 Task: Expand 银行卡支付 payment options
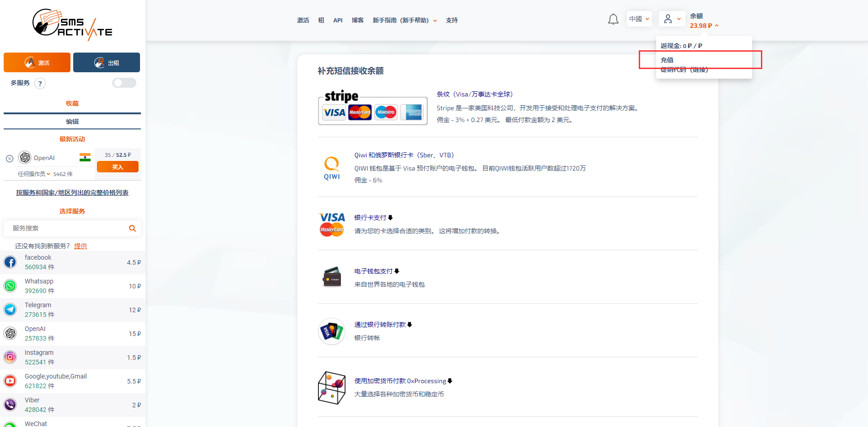(x=373, y=218)
